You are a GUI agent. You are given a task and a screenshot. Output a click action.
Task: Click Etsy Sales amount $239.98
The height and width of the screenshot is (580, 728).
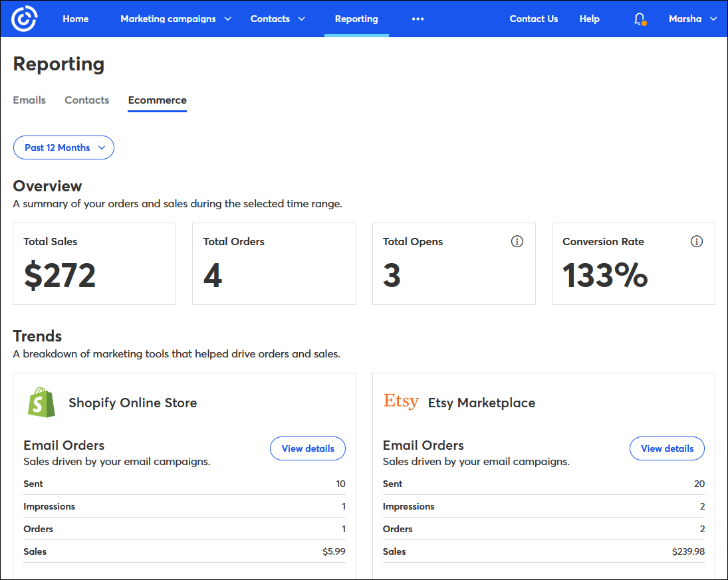(688, 551)
